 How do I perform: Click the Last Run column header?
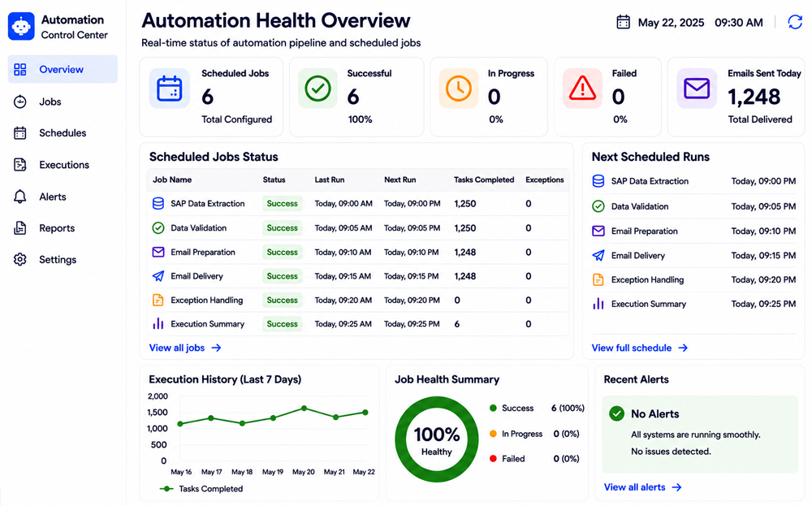coord(330,179)
